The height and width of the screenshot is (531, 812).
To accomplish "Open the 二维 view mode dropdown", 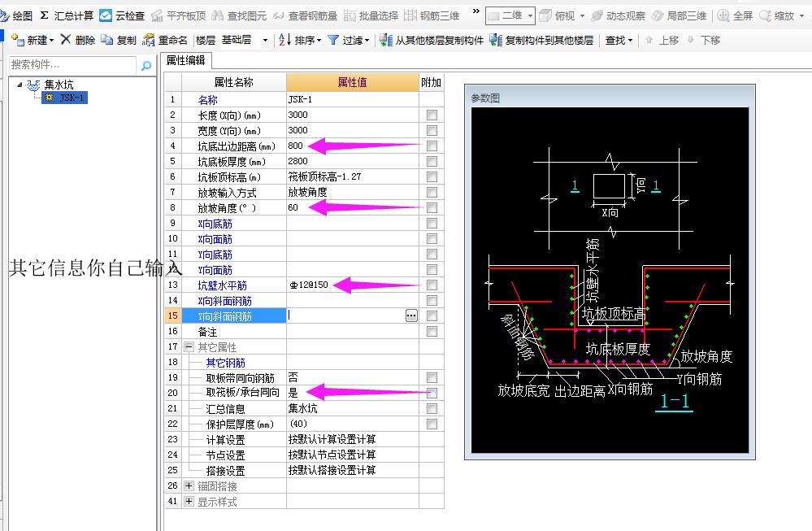I will tap(530, 16).
